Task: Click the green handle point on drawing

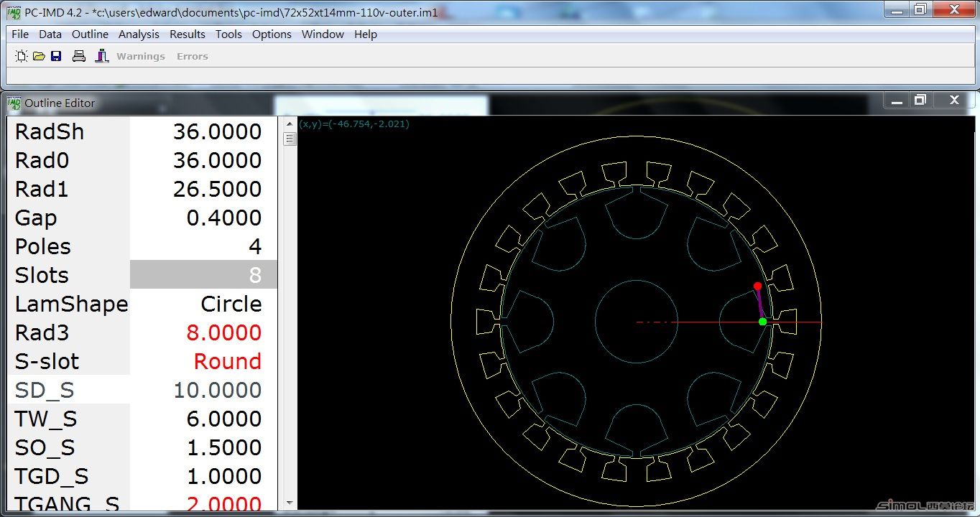Action: (x=762, y=321)
